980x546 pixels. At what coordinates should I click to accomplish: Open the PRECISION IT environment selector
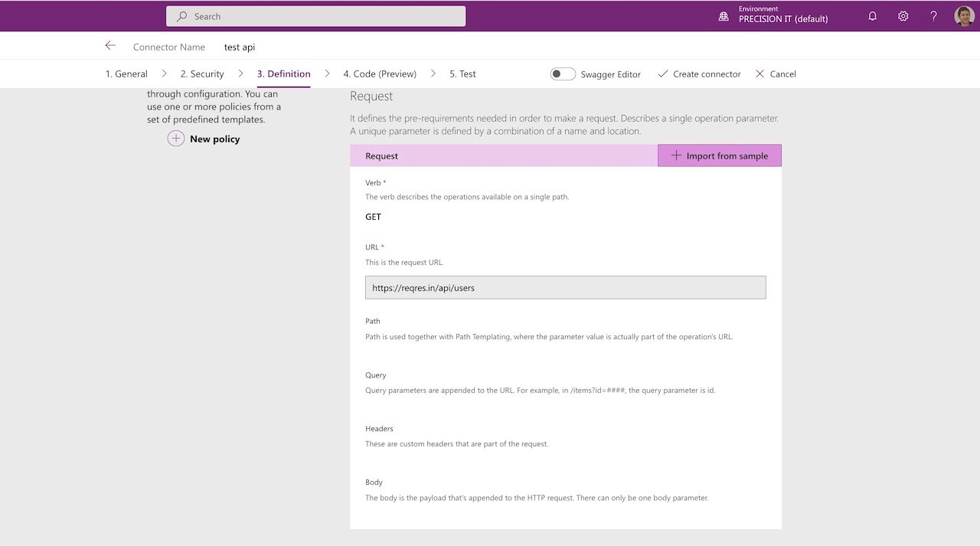783,16
